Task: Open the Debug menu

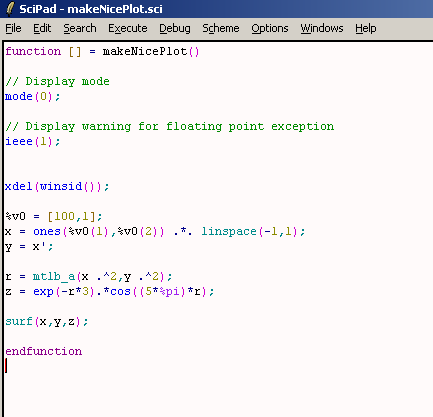Action: point(175,29)
